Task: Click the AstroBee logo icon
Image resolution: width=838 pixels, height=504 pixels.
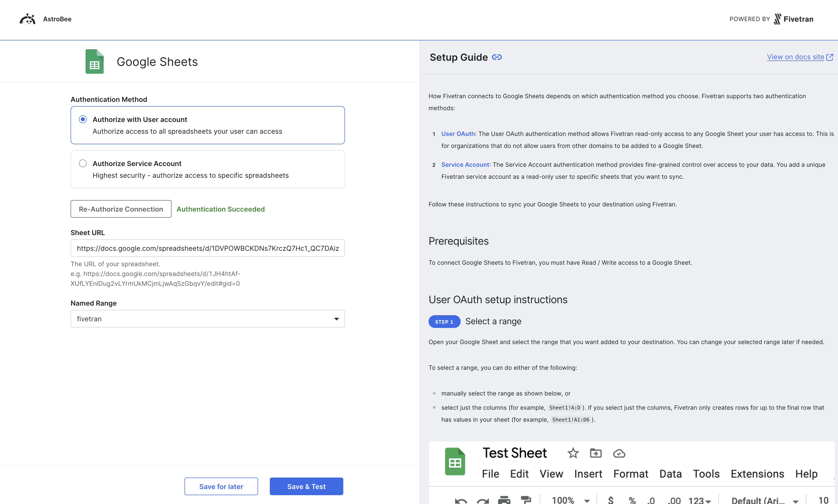Action: (x=27, y=19)
